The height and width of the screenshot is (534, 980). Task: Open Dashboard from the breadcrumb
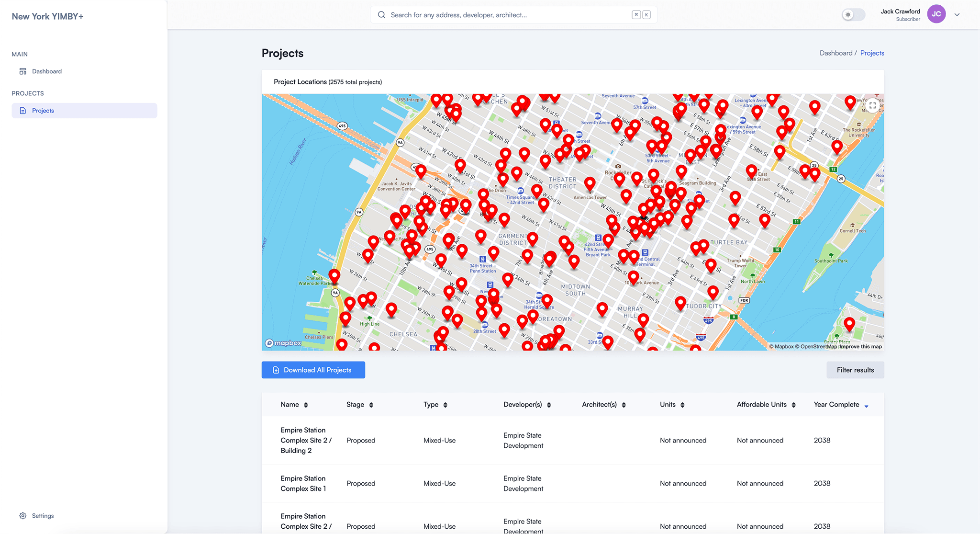pyautogui.click(x=836, y=53)
